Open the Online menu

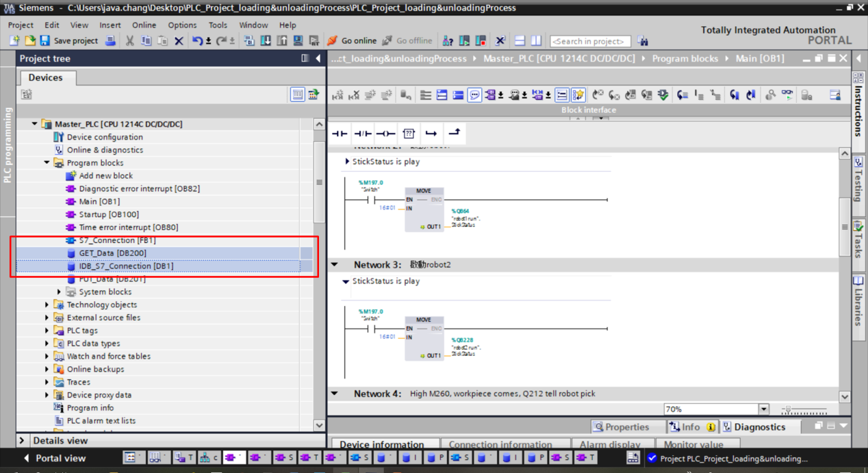[x=144, y=25]
